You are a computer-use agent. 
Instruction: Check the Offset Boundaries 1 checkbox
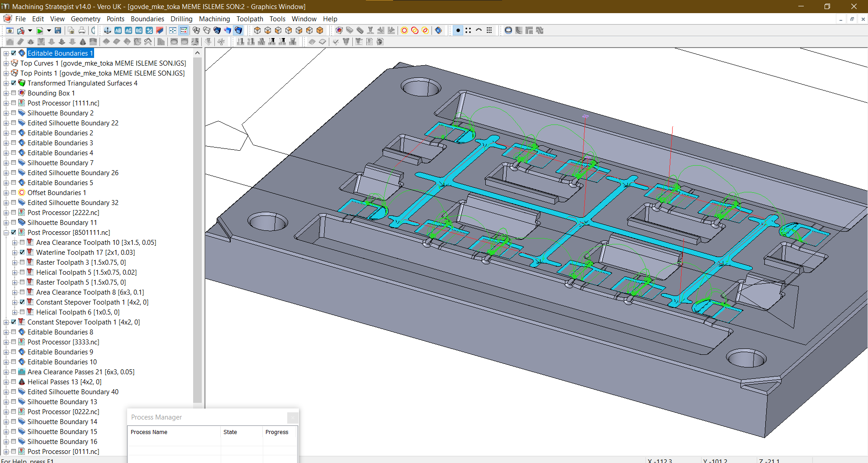click(14, 192)
